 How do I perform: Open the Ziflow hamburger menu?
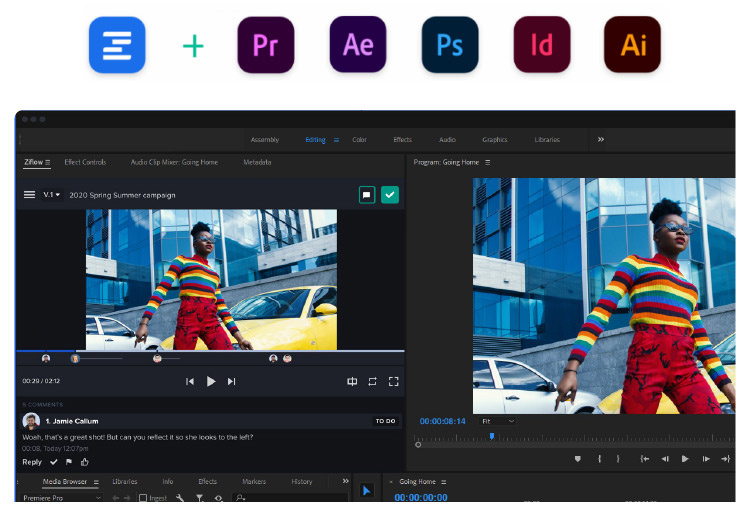click(29, 195)
